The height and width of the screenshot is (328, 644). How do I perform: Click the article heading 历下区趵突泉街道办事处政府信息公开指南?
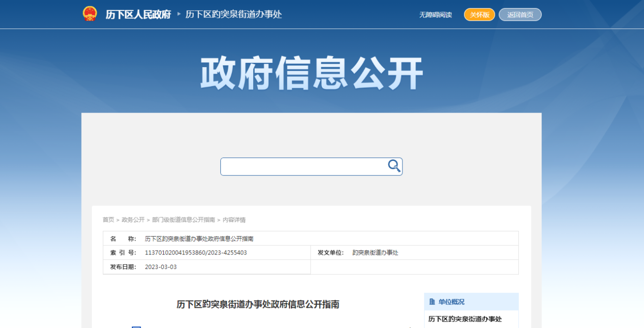(258, 304)
